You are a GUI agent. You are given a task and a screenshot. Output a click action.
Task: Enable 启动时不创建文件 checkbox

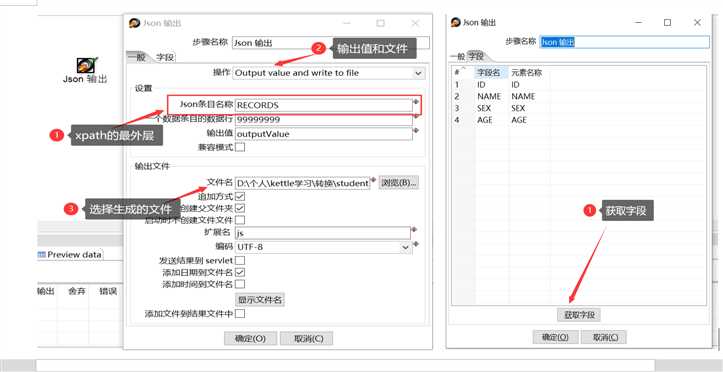click(x=240, y=220)
